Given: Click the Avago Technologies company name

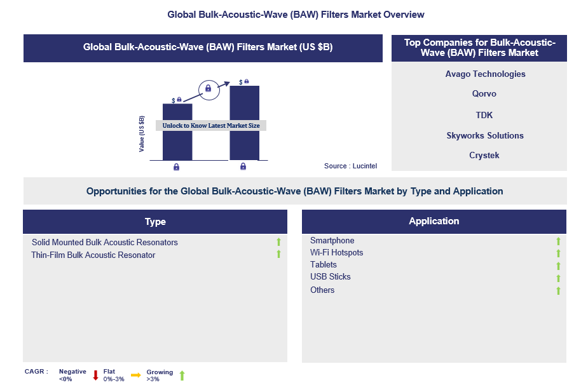Looking at the screenshot, I should (x=485, y=74).
